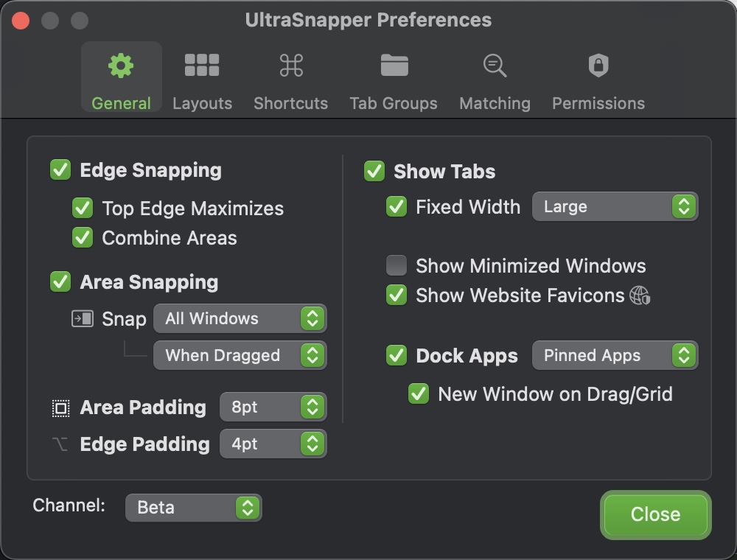Open the Matching preferences pane

coord(494,77)
